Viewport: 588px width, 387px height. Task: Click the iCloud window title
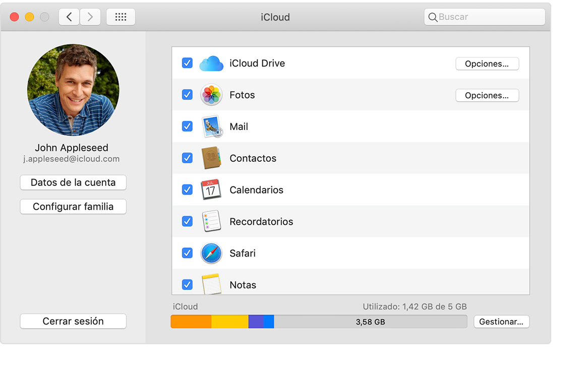click(x=275, y=17)
